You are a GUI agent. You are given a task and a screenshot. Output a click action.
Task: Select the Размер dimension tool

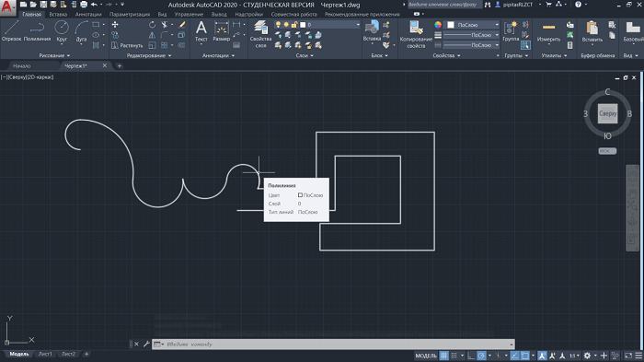coord(222,30)
